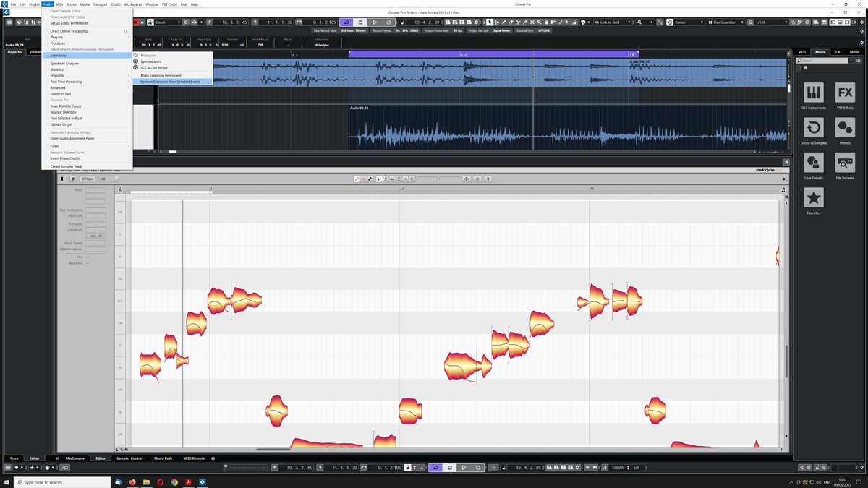Click the lower zone settings gear

pos(213,458)
